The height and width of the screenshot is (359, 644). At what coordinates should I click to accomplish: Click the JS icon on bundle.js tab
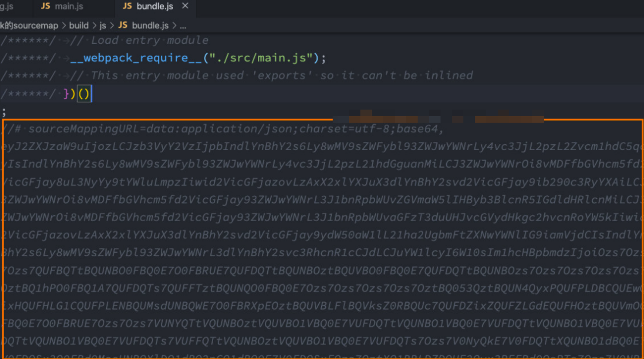coord(127,6)
